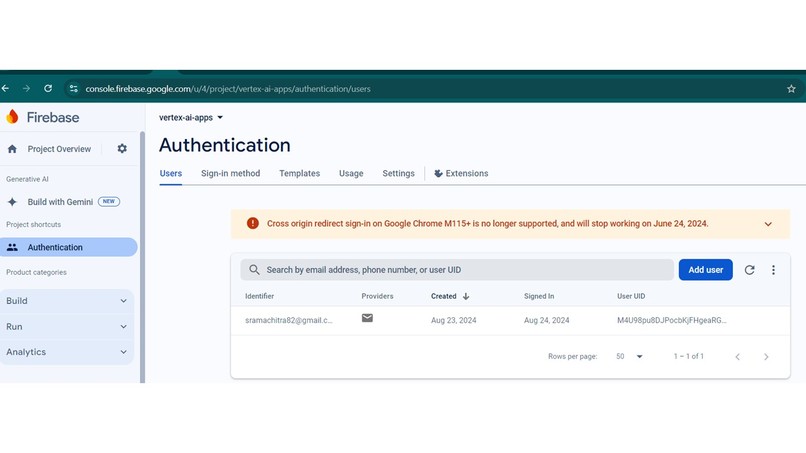The width and height of the screenshot is (806, 453).
Task: Open the vertex-ai-apps project selector dropdown
Action: [x=191, y=117]
